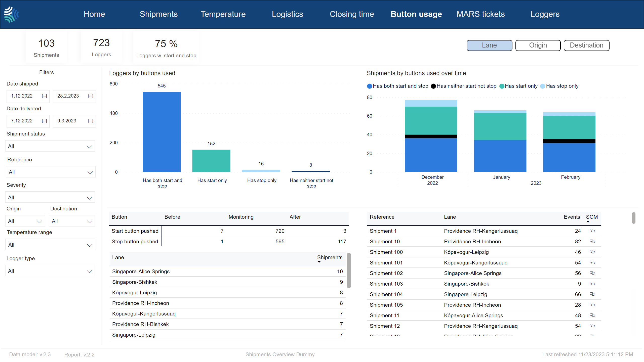Image resolution: width=644 pixels, height=362 pixels.
Task: Click SCM link icon for Shipment 1
Action: (592, 231)
